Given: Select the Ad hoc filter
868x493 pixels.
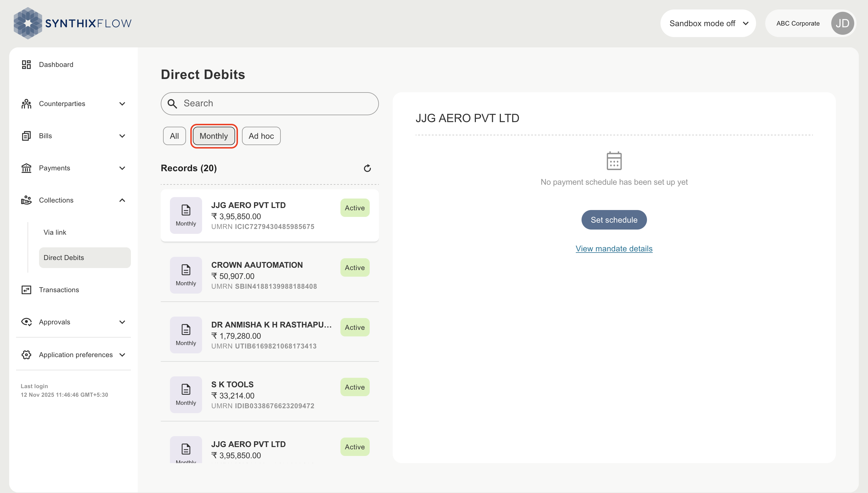Looking at the screenshot, I should (x=261, y=136).
